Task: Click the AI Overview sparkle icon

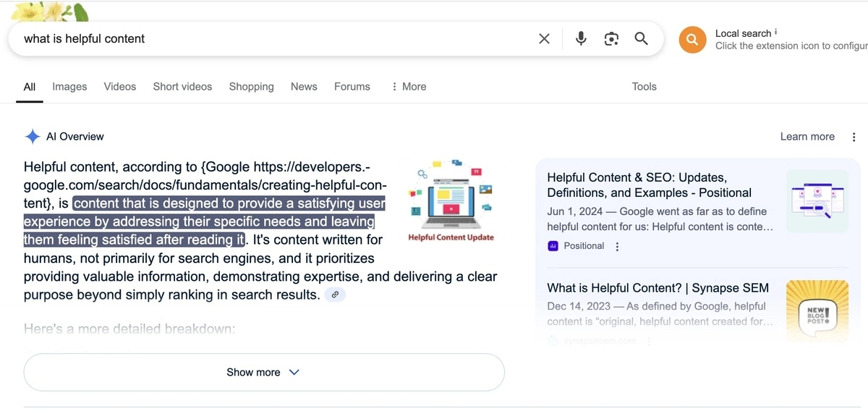Action: (33, 137)
